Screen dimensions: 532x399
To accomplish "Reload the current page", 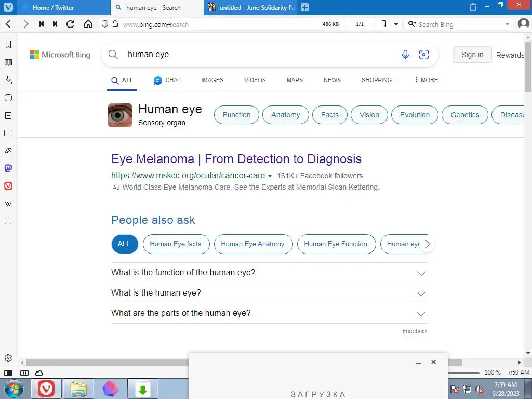I will (x=71, y=24).
